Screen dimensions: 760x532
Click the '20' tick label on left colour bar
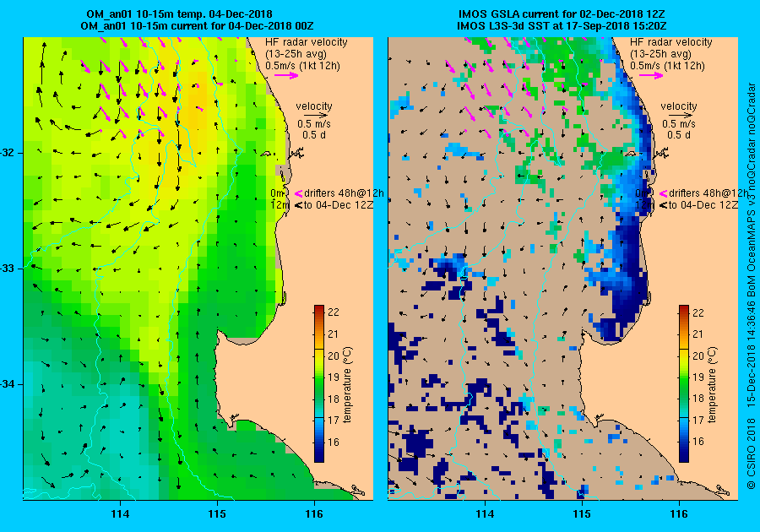(x=334, y=356)
